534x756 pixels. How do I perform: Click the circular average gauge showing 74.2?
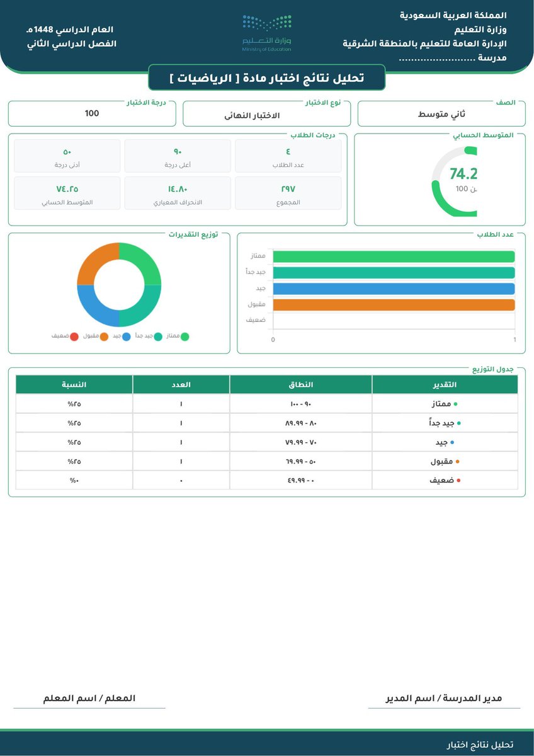point(455,181)
